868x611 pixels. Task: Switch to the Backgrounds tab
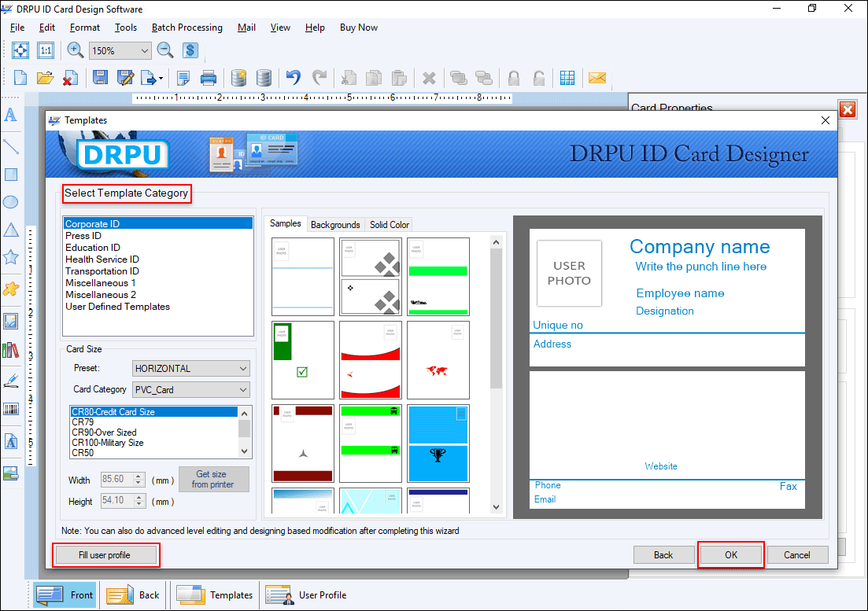pyautogui.click(x=335, y=224)
